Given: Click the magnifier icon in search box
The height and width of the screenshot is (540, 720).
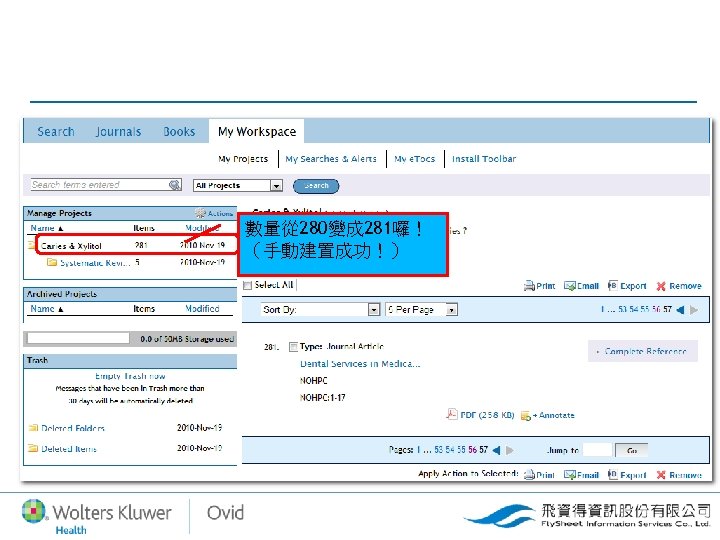Looking at the screenshot, I should (x=175, y=185).
